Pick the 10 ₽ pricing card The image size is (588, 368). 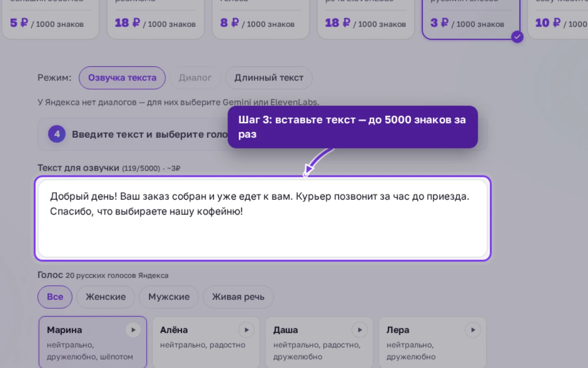coord(559,19)
